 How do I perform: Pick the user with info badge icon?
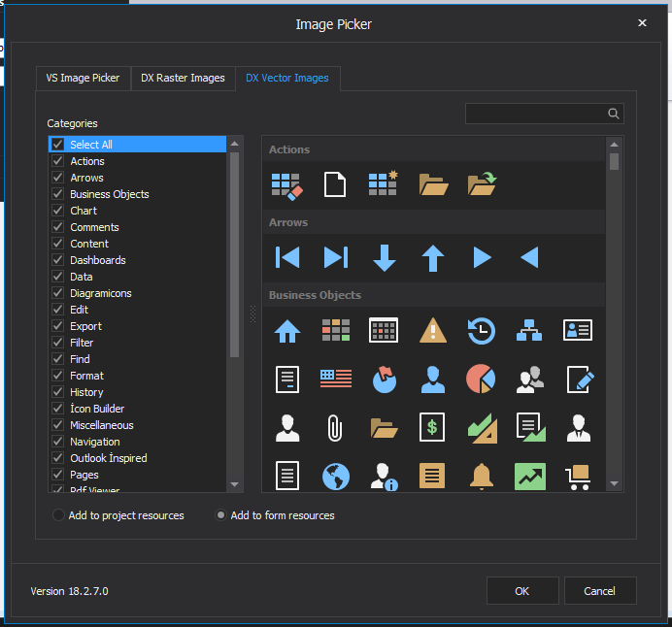384,477
